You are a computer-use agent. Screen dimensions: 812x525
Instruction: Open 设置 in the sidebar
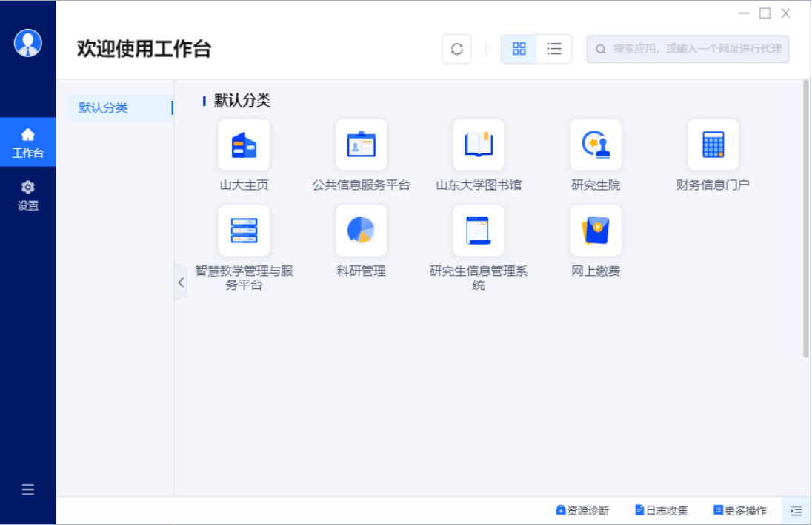click(28, 195)
